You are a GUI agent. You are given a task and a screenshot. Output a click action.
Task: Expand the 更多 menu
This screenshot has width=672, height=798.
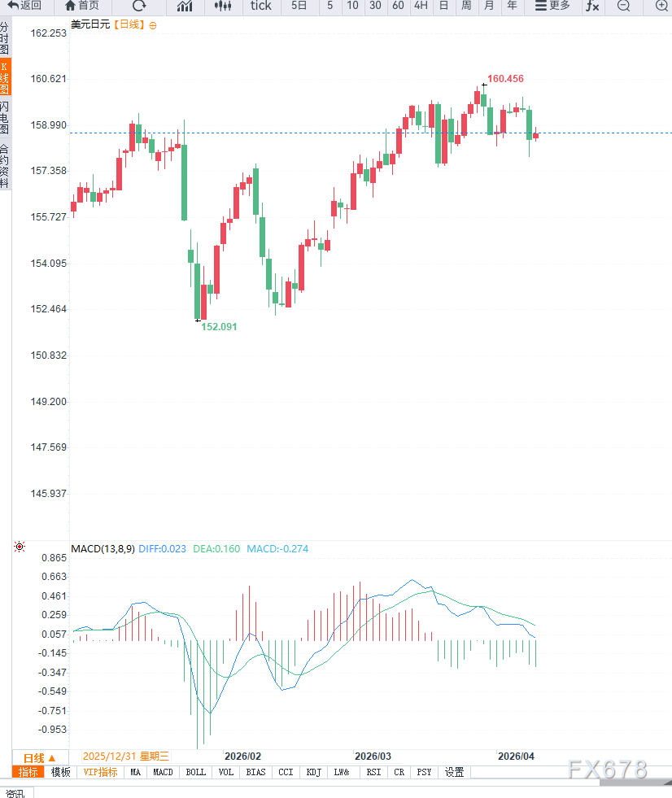(x=552, y=6)
